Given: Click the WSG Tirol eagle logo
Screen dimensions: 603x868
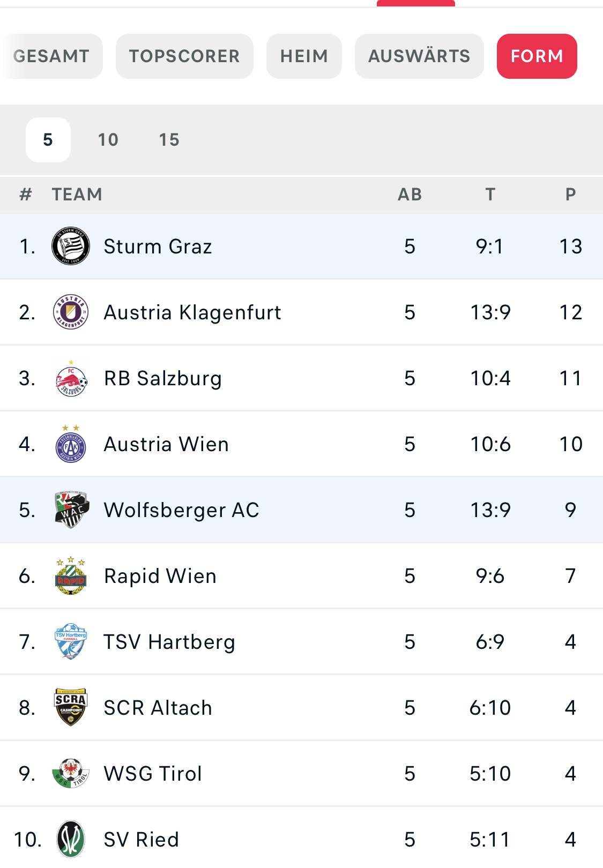Looking at the screenshot, I should (71, 773).
